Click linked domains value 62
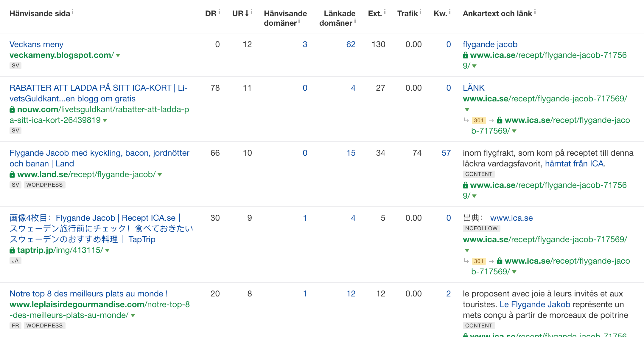Screen dimensions: 644x337 pos(351,44)
